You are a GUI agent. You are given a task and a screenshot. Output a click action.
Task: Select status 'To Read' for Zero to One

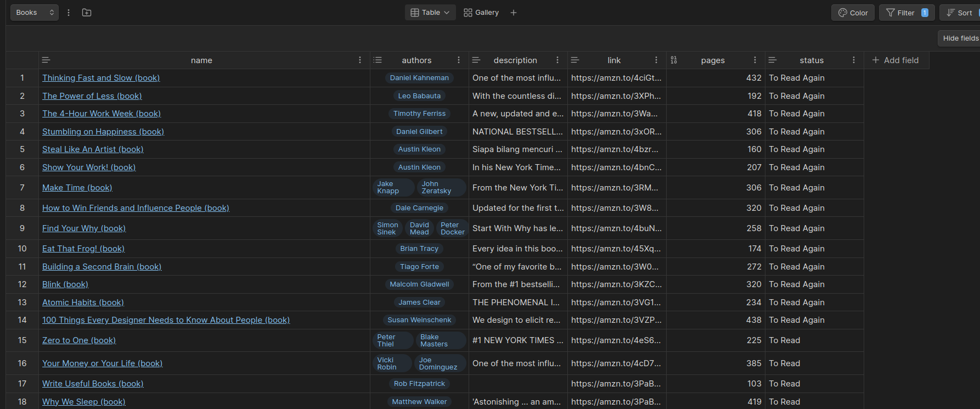(x=814, y=340)
